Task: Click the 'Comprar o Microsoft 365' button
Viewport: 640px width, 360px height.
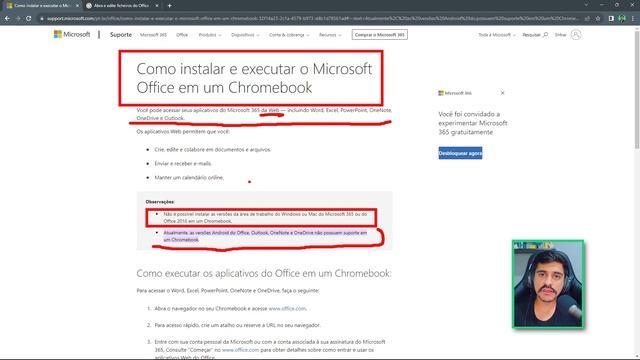Action: click(380, 35)
